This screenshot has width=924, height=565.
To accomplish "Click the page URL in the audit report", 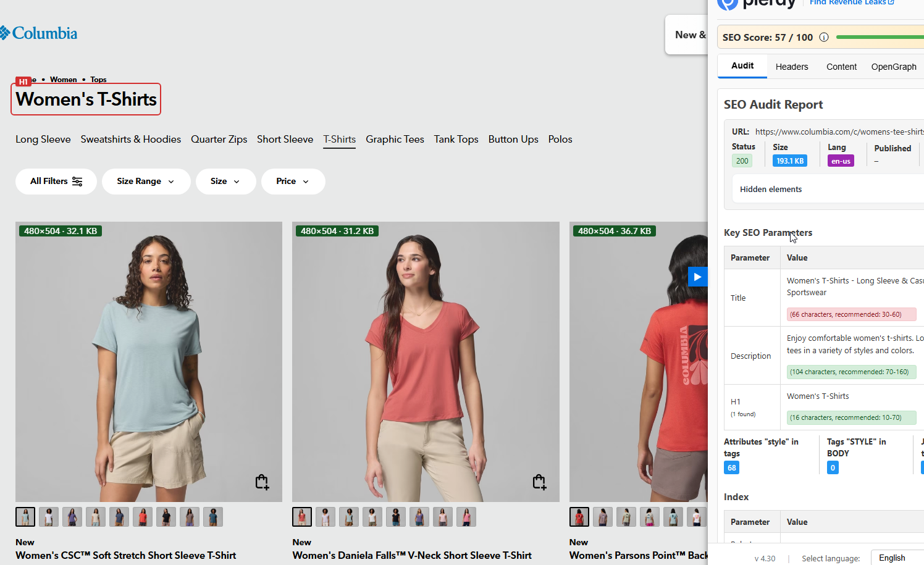I will (x=839, y=132).
